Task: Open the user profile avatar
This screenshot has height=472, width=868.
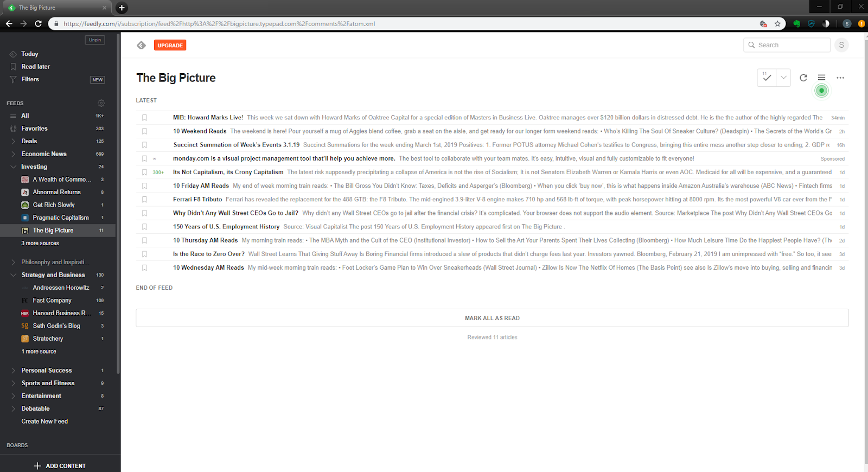Action: click(841, 45)
